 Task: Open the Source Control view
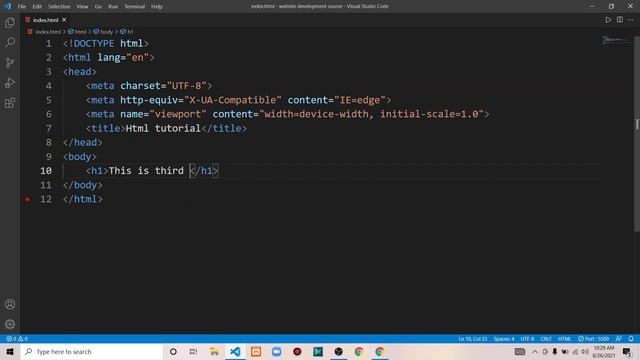coord(10,62)
